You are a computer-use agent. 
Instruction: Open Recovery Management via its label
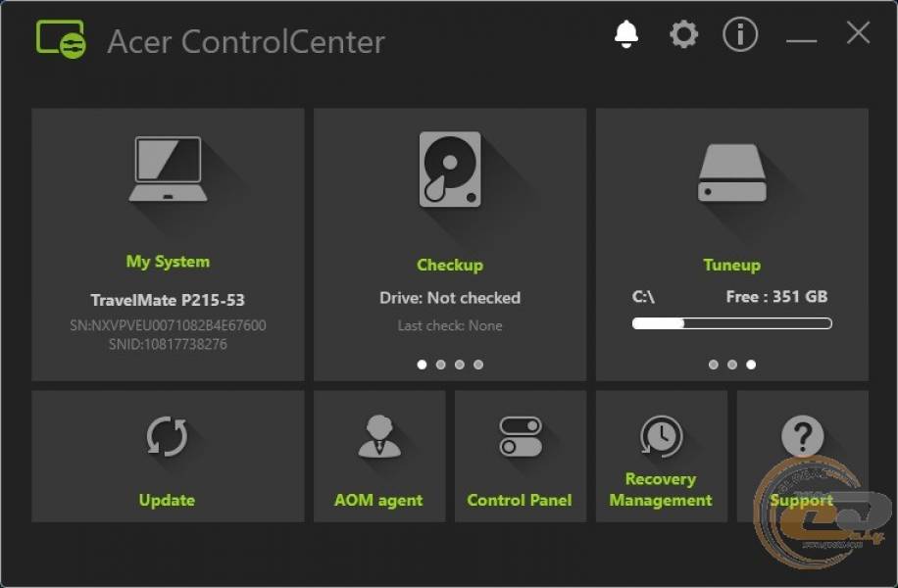(661, 490)
